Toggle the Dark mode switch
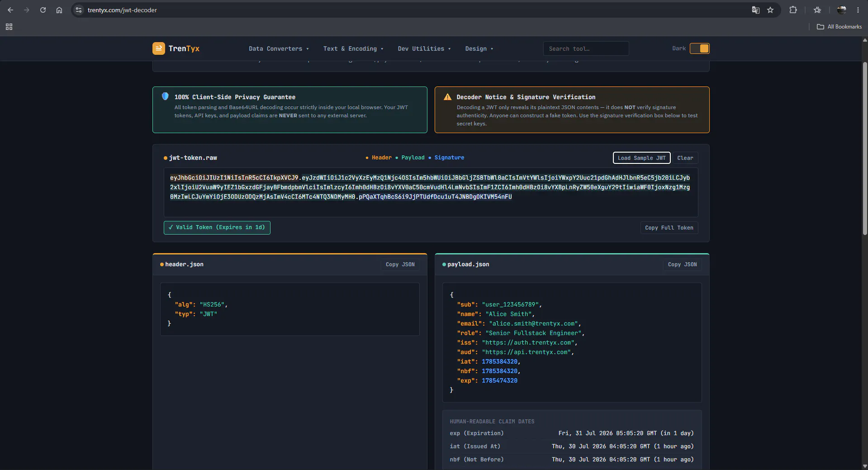868x470 pixels. pyautogui.click(x=700, y=48)
